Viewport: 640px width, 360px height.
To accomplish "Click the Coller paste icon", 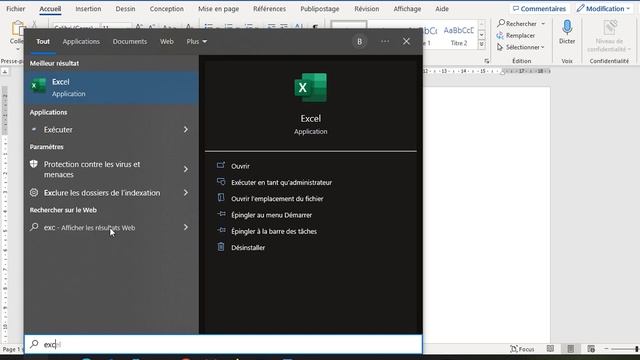I will [17, 29].
